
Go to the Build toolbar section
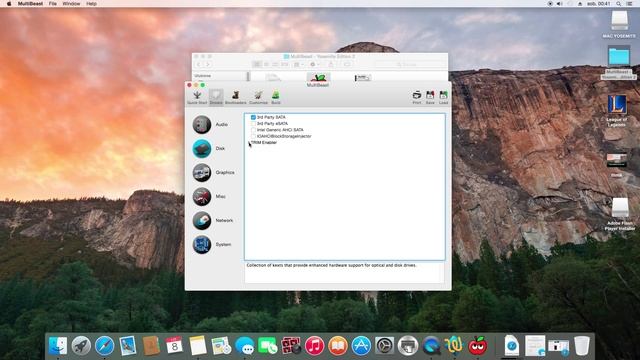click(276, 97)
